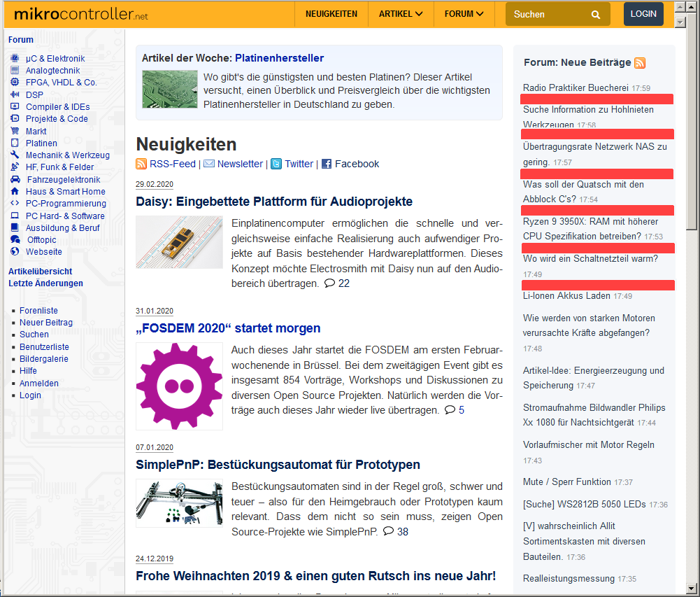Open forum post Realleistungsmessung
This screenshot has width=700, height=597.
click(569, 578)
